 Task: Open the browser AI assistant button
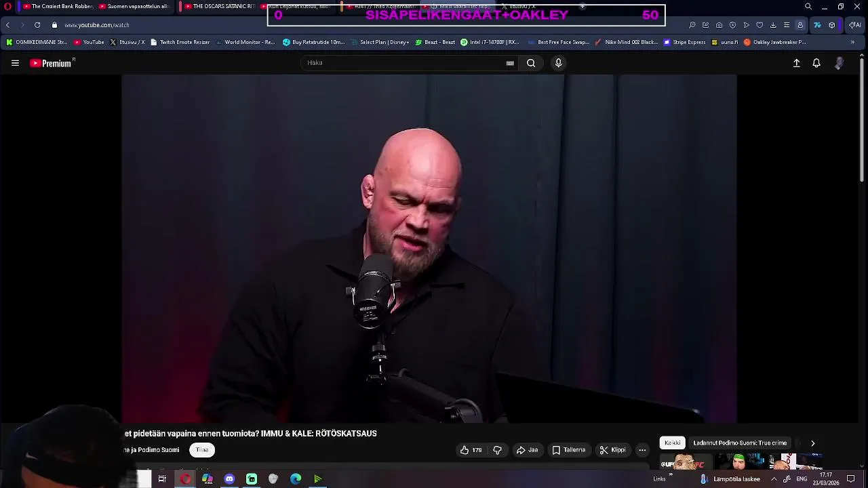(855, 25)
